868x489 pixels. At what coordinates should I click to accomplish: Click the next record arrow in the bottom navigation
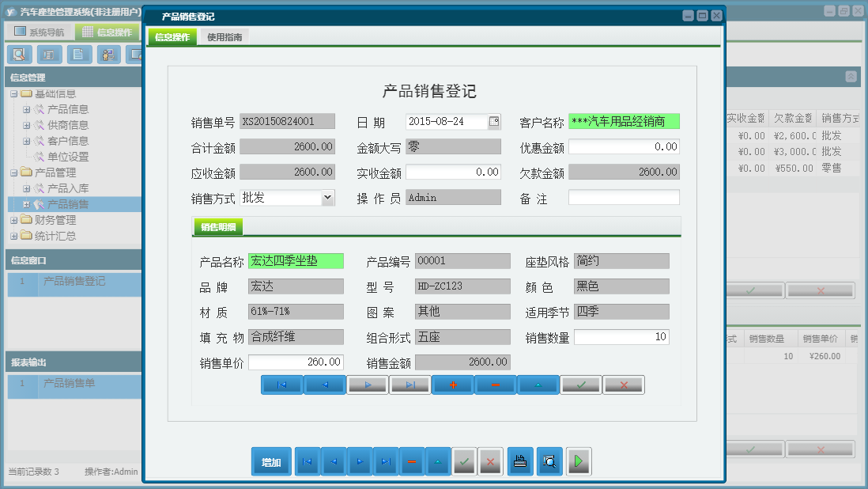click(x=359, y=461)
